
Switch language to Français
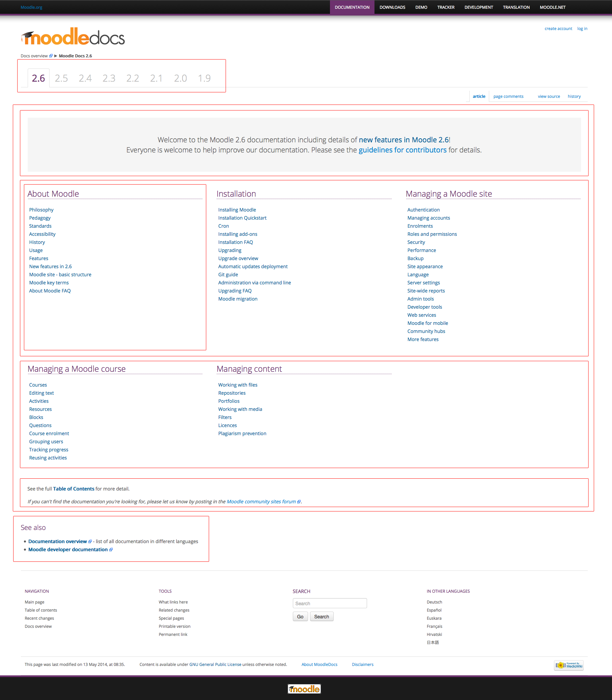click(434, 626)
